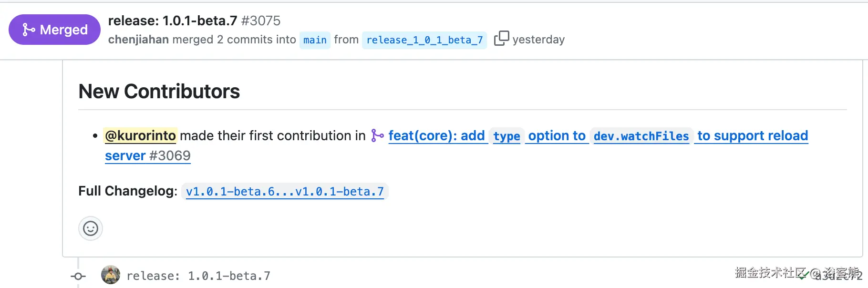868x288 pixels.
Task: Open the commit author's avatar
Action: pyautogui.click(x=111, y=275)
